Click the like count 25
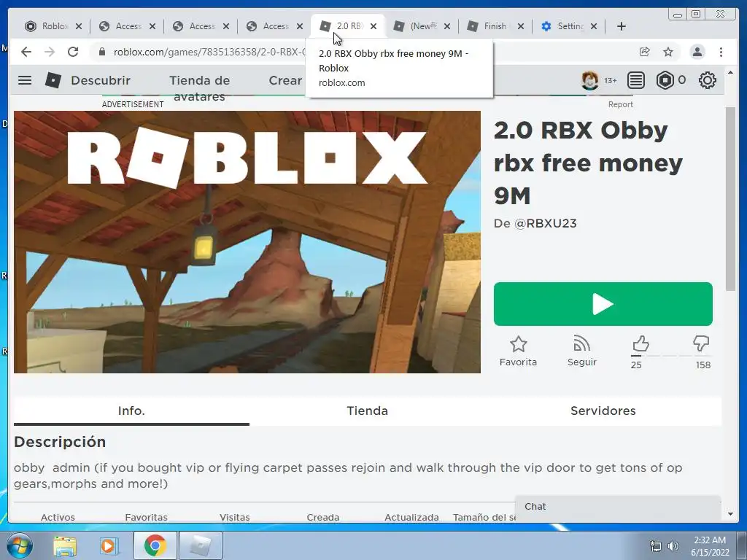The image size is (747, 560). (636, 365)
